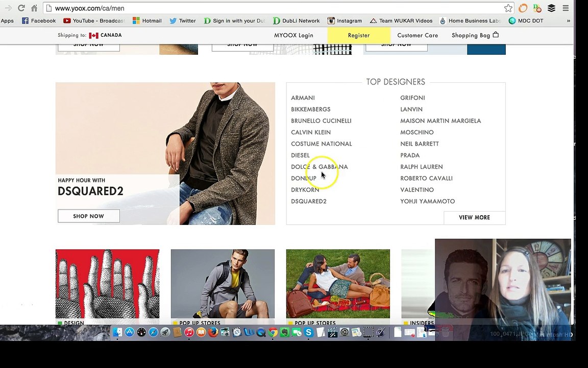Open the Shopping Bag
Screen dimensions: 588x368
(x=475, y=35)
